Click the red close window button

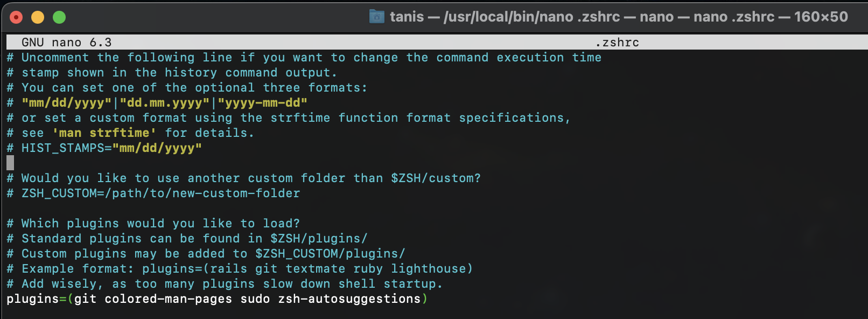point(17,17)
